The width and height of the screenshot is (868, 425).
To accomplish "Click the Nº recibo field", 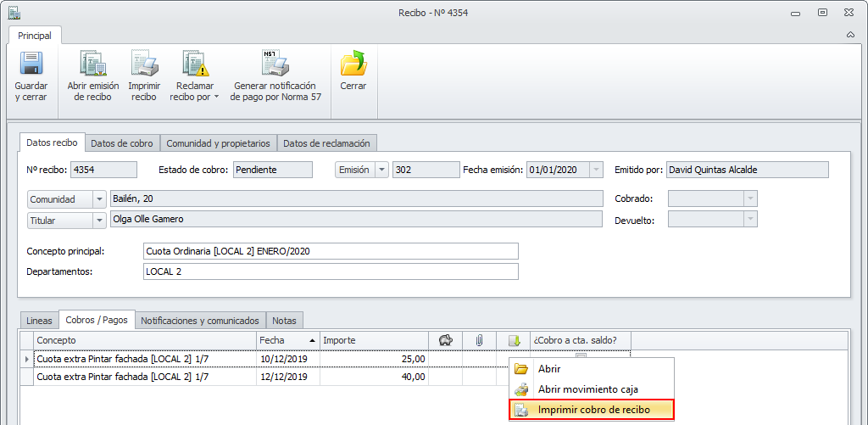I will point(103,171).
